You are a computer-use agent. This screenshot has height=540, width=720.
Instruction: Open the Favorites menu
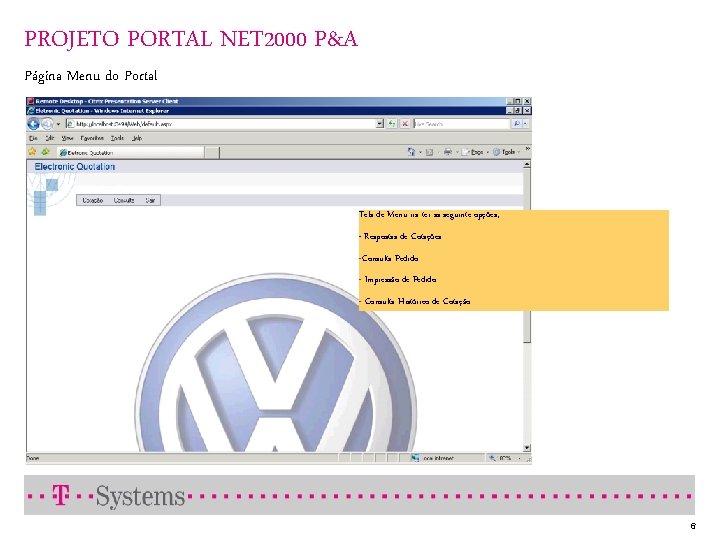92,138
